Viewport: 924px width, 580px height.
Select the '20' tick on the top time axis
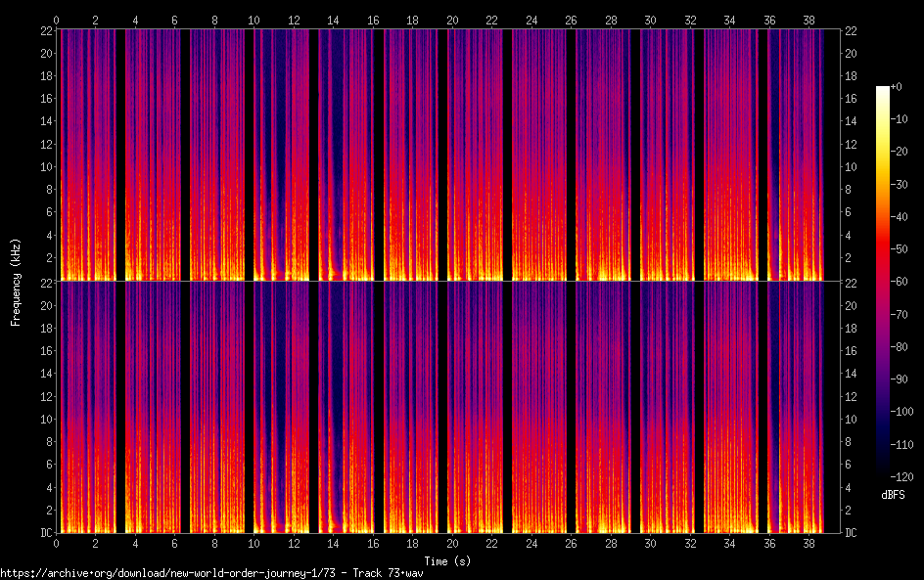(x=452, y=20)
